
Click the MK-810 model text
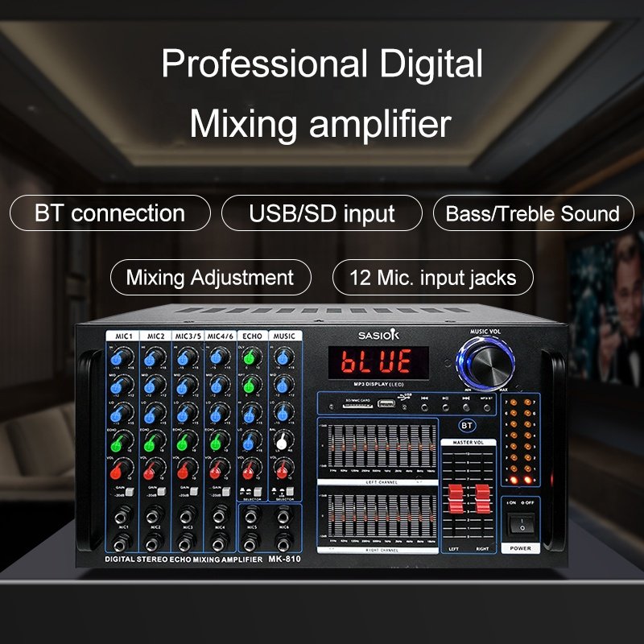point(284,559)
